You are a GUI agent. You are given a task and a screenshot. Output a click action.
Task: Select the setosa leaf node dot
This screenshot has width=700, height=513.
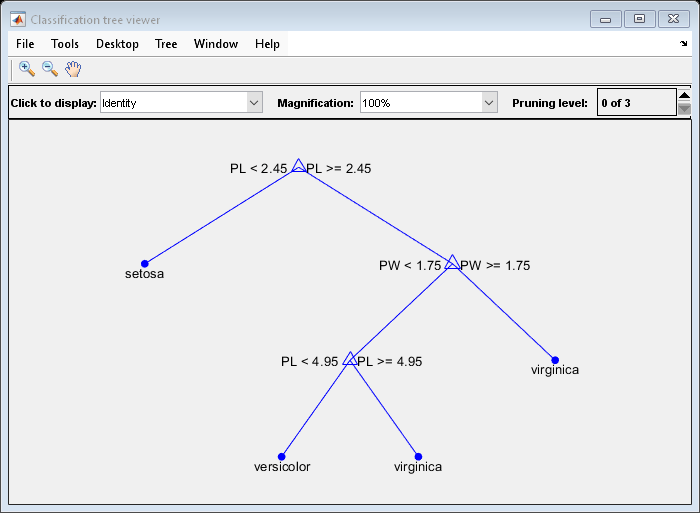pos(145,263)
